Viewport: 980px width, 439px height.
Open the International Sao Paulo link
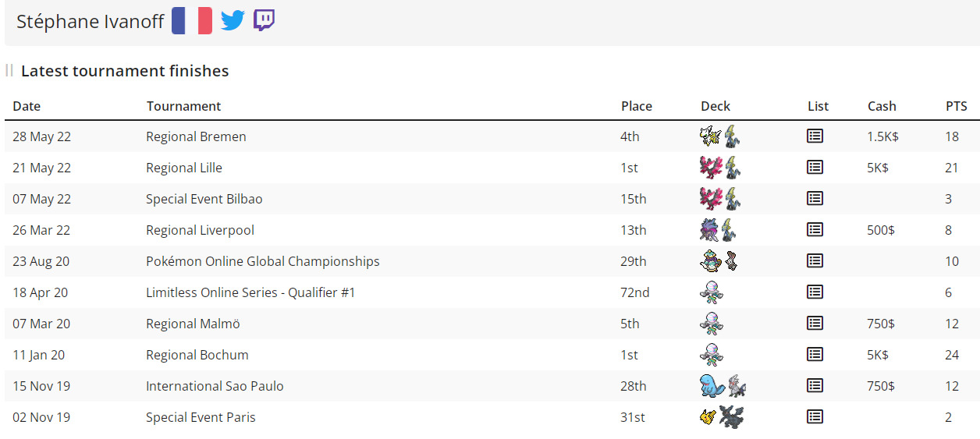tap(215, 386)
